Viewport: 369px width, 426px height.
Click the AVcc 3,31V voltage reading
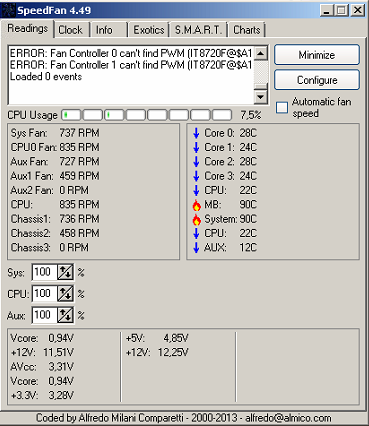click(42, 367)
